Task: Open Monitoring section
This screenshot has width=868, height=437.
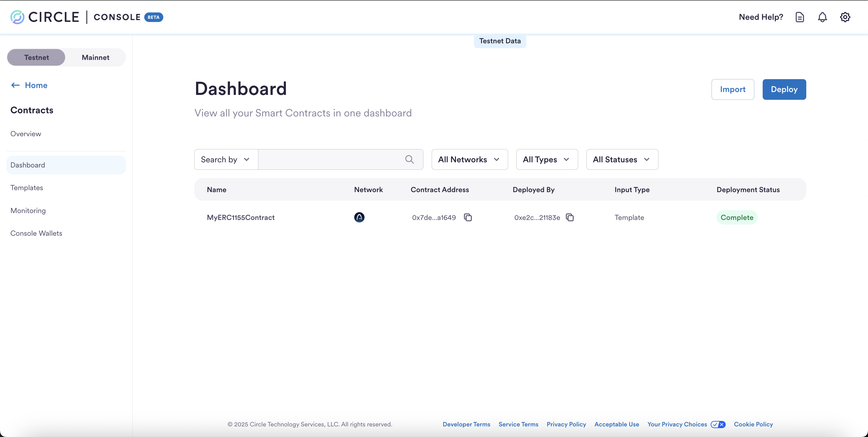Action: 28,210
